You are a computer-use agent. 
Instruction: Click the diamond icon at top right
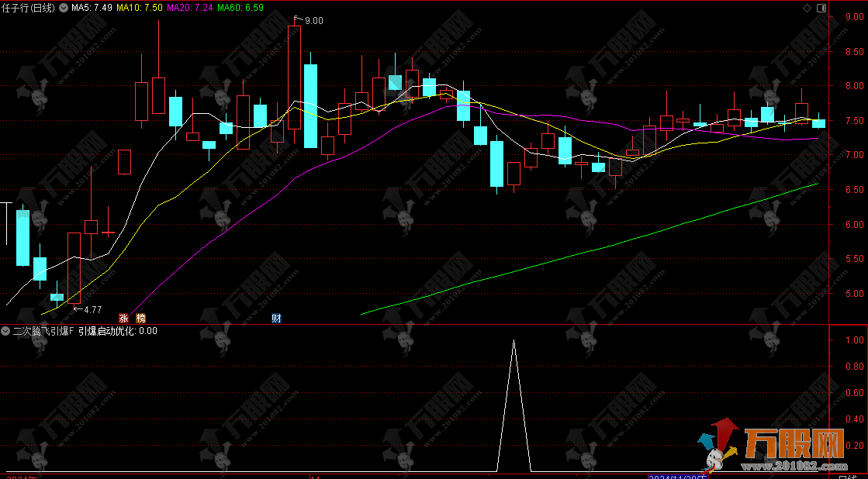tap(807, 8)
